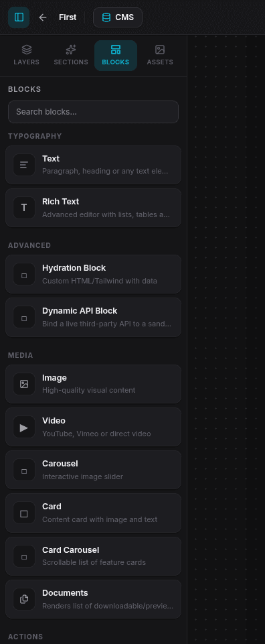Click the Rich Text block icon

24,208
